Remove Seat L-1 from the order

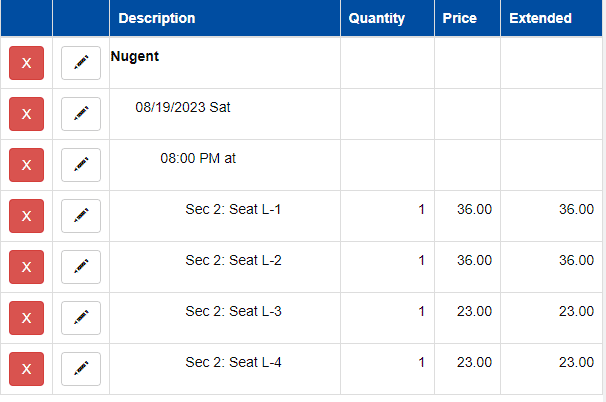coord(26,216)
